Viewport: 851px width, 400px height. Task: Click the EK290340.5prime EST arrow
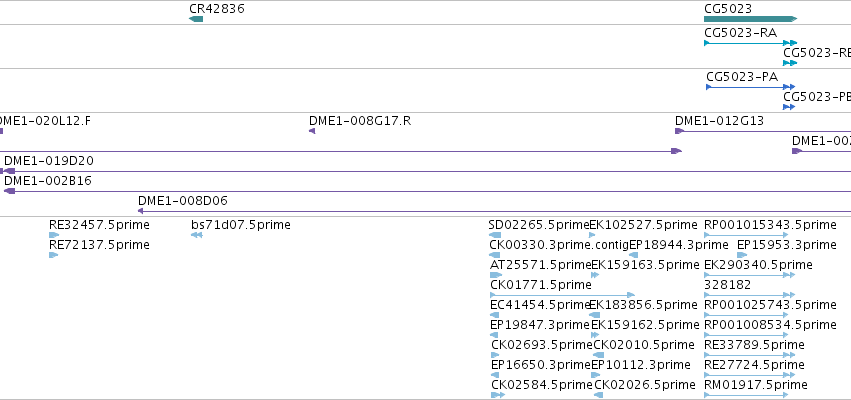click(750, 275)
